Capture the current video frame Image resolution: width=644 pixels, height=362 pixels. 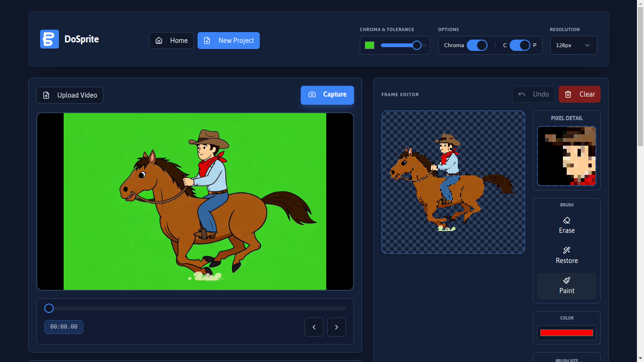click(327, 95)
